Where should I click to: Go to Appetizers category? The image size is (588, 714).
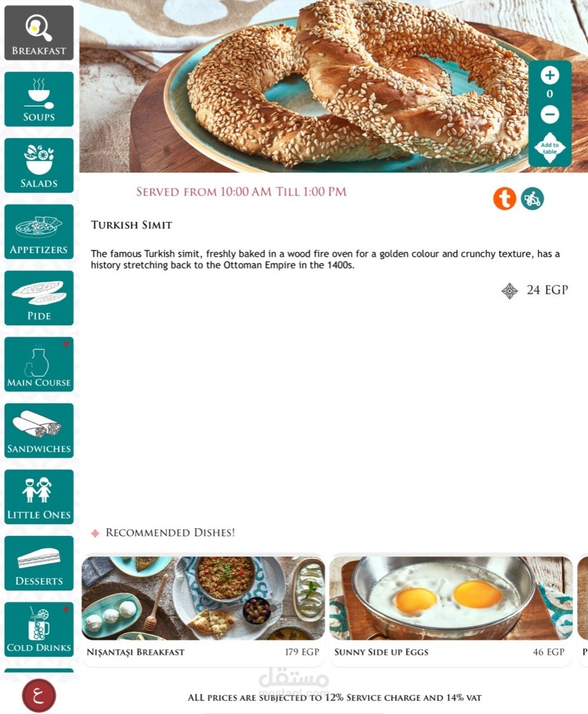[x=39, y=232]
